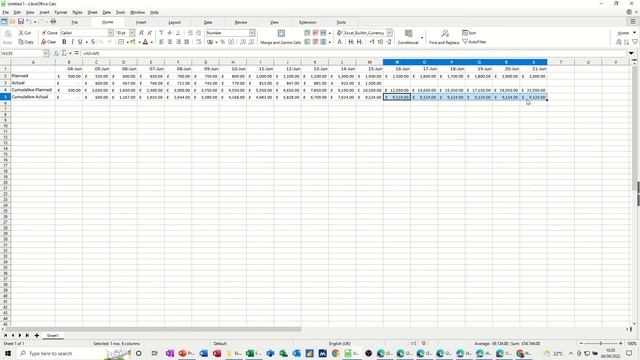Toggle Italic formatting

coord(72,42)
